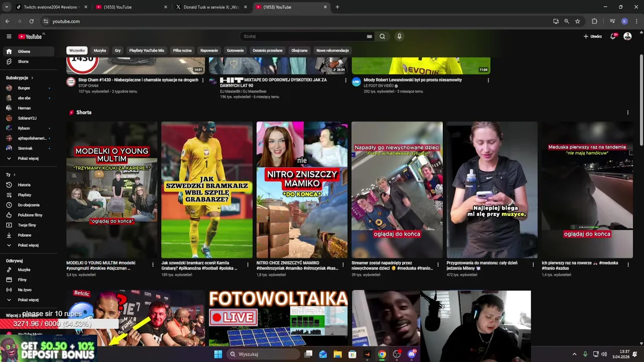Open Chrome profile K avatar
644x362 pixels.
pyautogui.click(x=624, y=21)
